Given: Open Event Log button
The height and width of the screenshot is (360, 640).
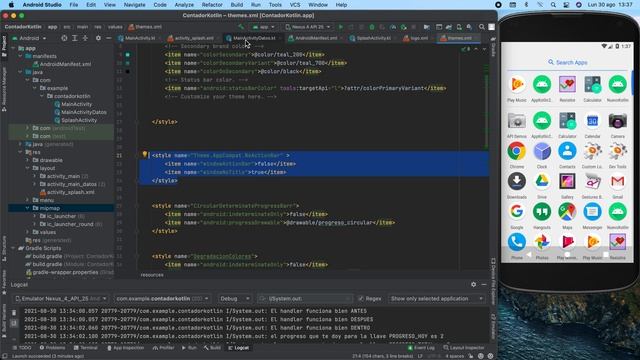Looking at the screenshot, I should [421, 348].
